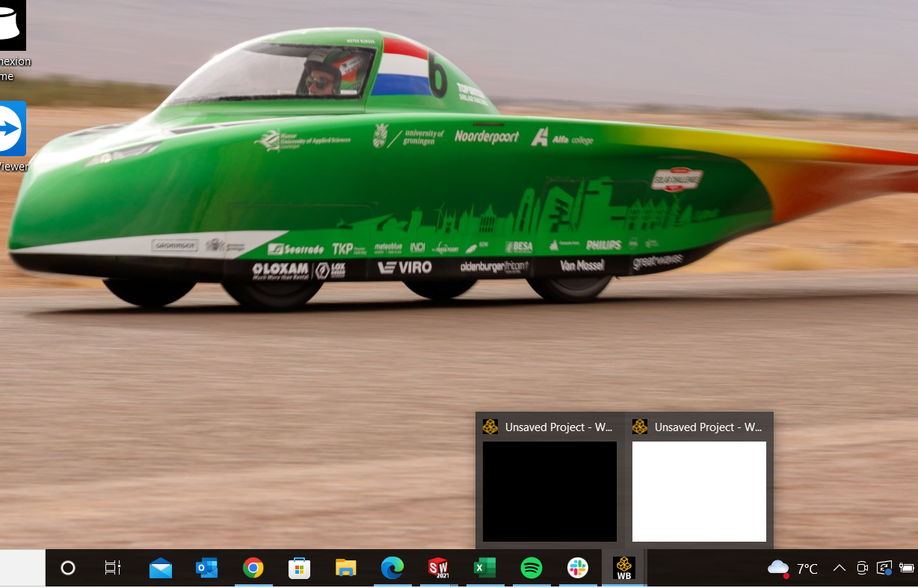Click the first Unsaved Project preview title
This screenshot has height=588, width=918.
click(x=558, y=427)
